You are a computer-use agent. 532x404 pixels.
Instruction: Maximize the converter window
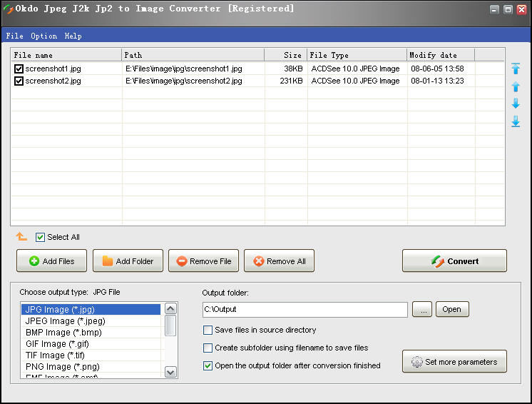(x=508, y=9)
